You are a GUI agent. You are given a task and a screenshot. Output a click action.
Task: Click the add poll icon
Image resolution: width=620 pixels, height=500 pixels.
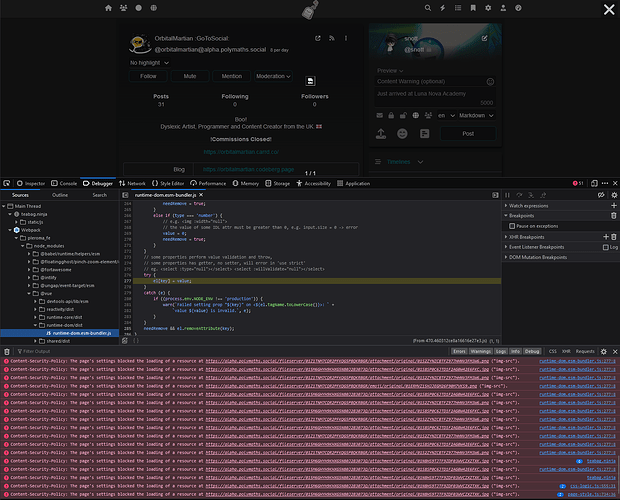[x=424, y=134]
